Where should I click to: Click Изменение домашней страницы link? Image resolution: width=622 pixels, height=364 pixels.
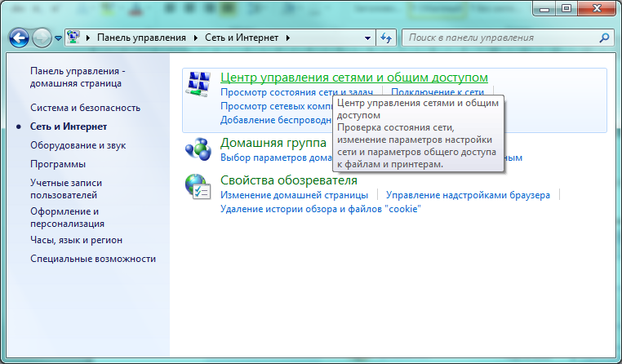coord(295,195)
